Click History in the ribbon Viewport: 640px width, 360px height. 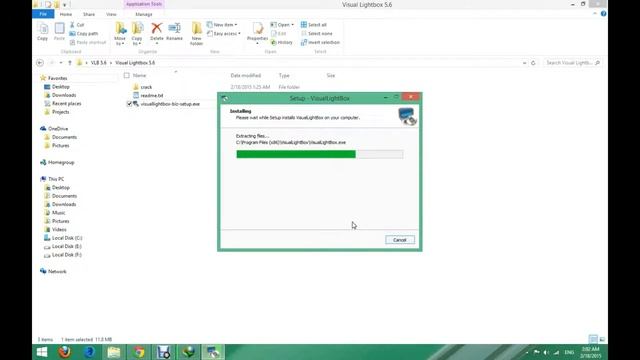[x=282, y=42]
